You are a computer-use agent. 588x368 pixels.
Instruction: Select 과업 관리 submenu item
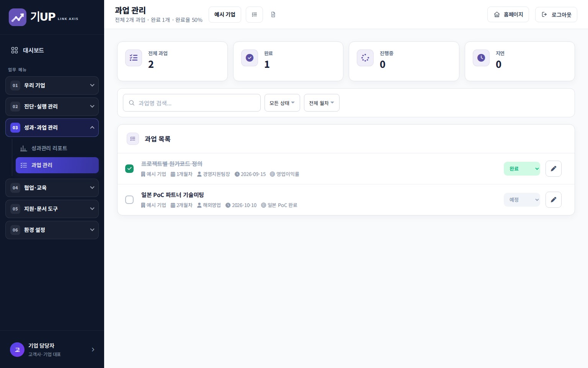[57, 165]
